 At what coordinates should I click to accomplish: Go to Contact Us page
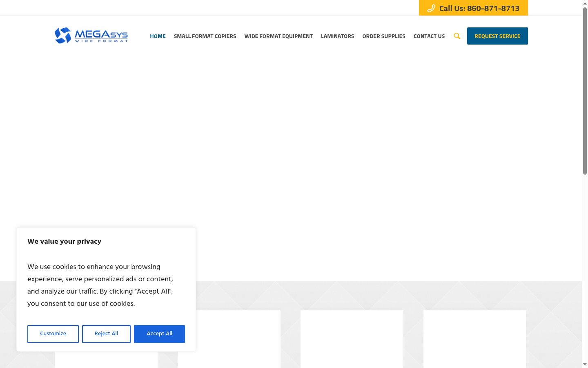429,36
